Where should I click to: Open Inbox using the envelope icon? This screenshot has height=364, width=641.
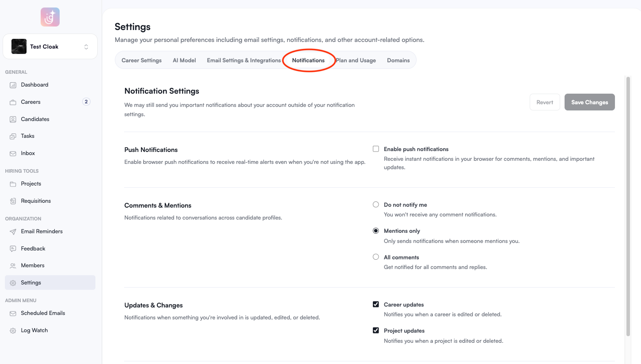point(13,153)
